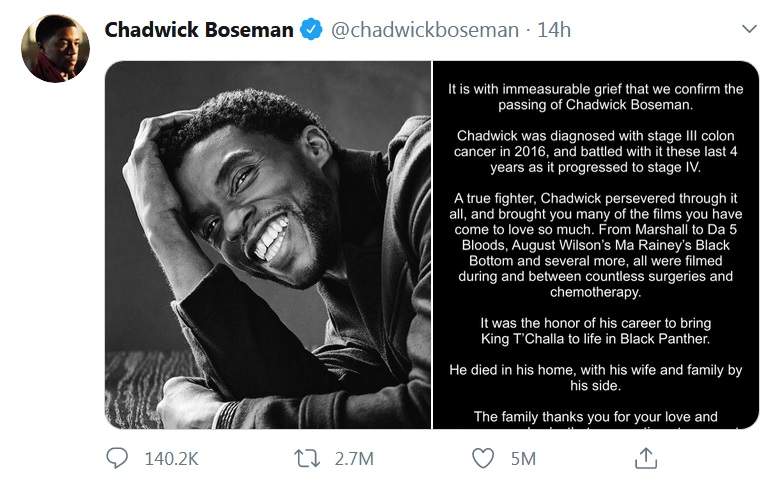Click the "A true fighter" paragraph
This screenshot has height=485, width=780.
pyautogui.click(x=595, y=245)
